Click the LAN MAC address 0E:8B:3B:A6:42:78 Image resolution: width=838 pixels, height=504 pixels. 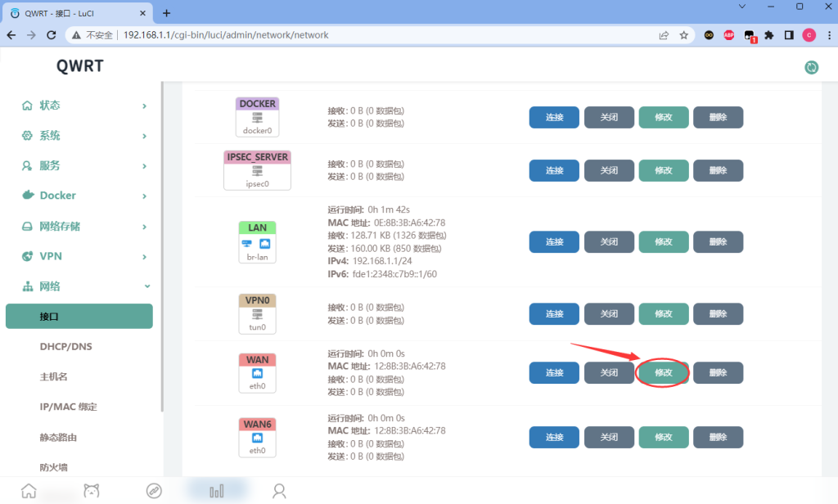click(409, 223)
